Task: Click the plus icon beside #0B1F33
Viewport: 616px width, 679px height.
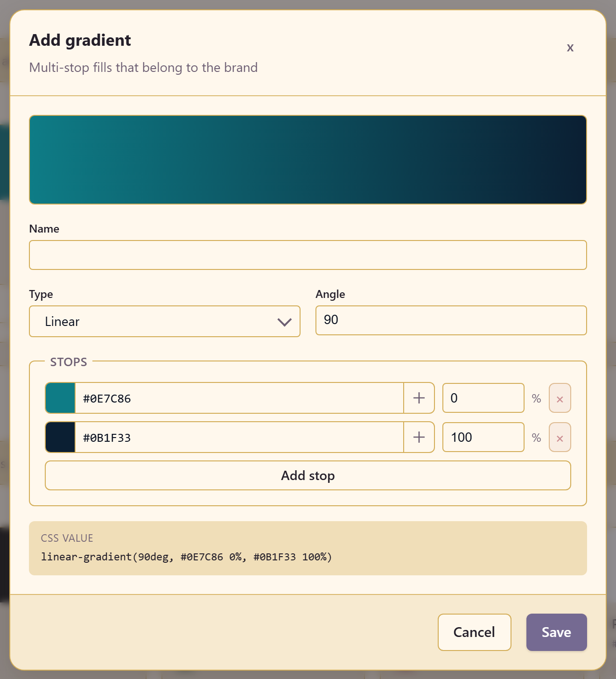Action: pyautogui.click(x=419, y=437)
